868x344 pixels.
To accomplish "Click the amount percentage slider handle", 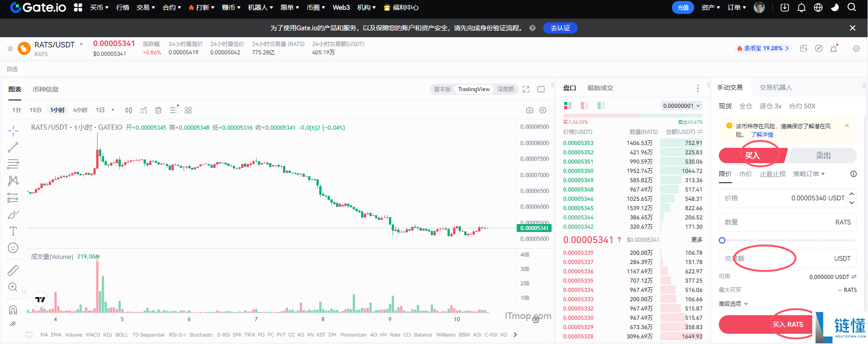I will 722,240.
